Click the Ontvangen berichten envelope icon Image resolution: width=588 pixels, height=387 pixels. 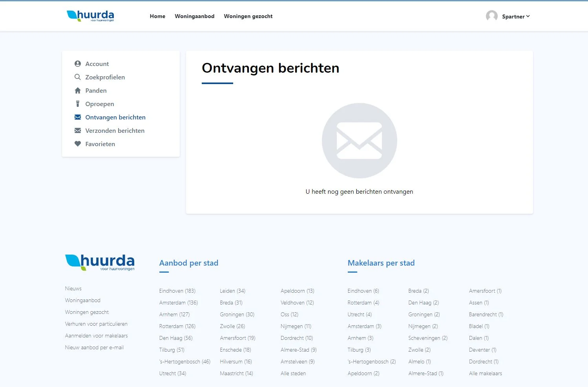(x=78, y=117)
